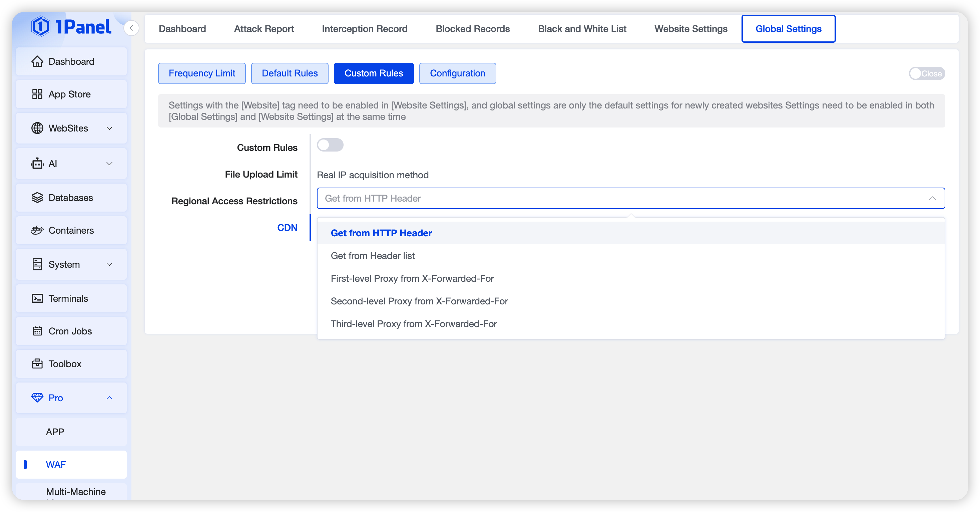Click the Containers docker whale icon
The height and width of the screenshot is (512, 980).
tap(37, 230)
